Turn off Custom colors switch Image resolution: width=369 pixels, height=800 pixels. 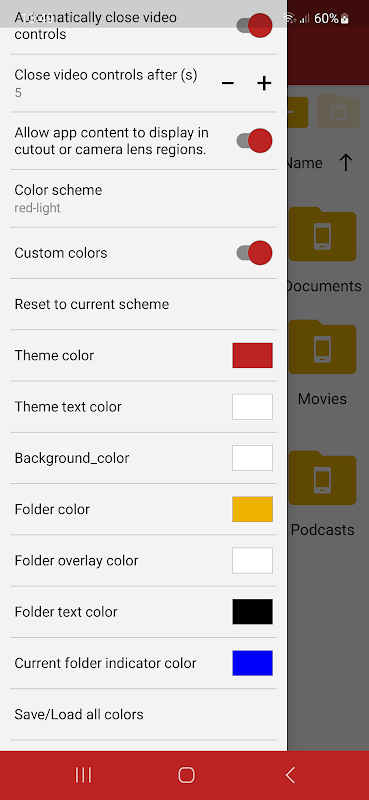tap(254, 253)
